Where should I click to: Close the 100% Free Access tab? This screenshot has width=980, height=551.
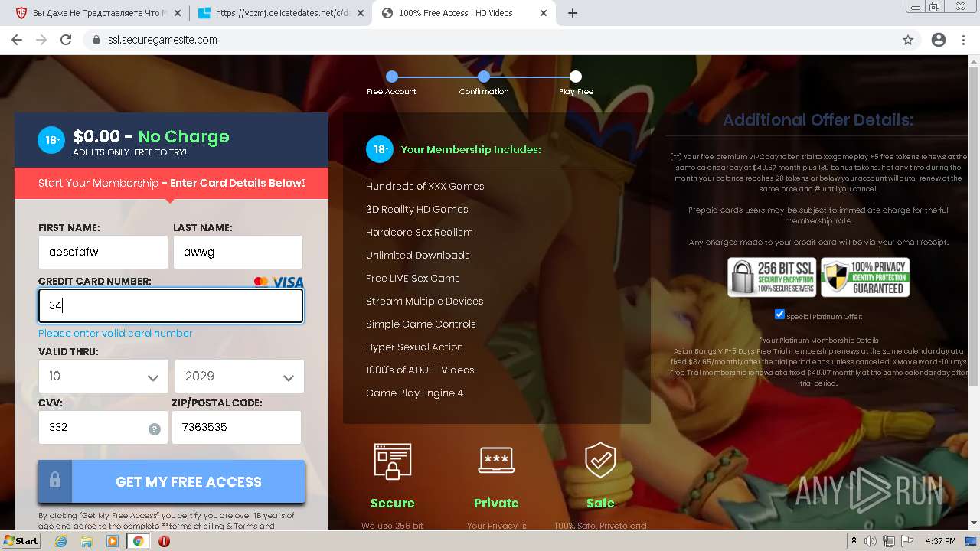(544, 13)
